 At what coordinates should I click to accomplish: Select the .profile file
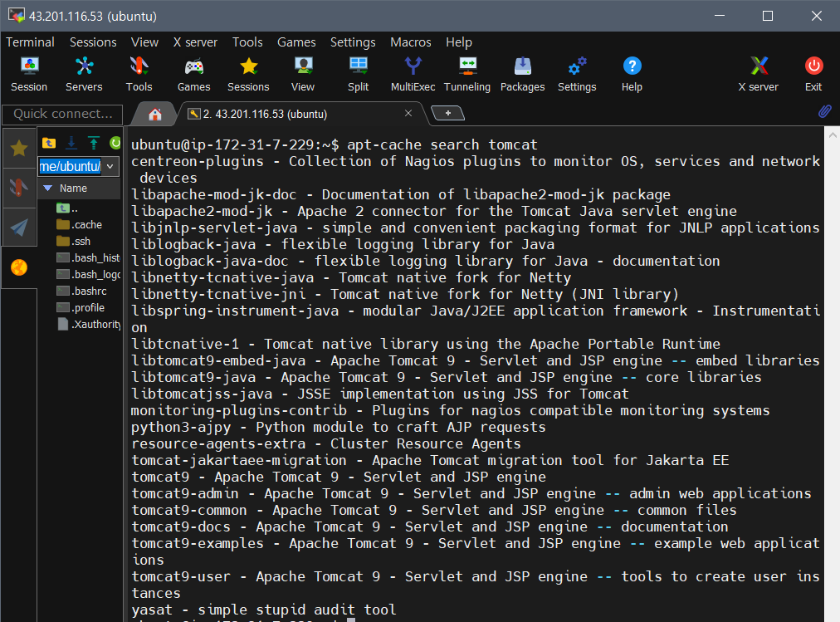(81, 308)
